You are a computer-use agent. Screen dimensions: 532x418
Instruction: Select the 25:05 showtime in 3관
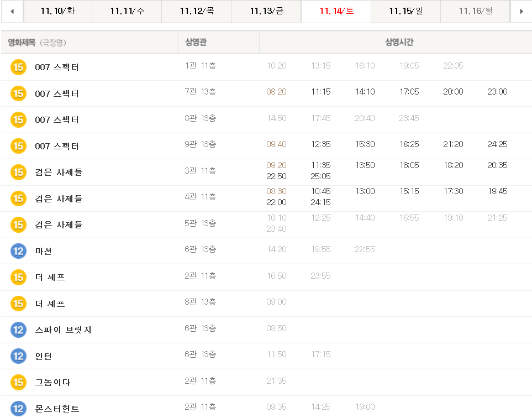pyautogui.click(x=320, y=176)
